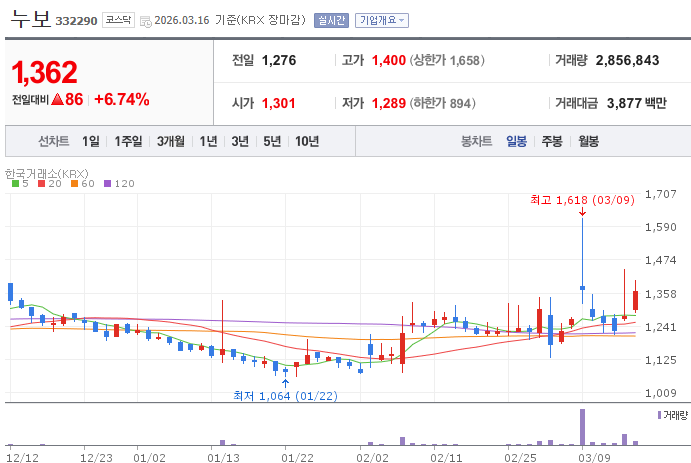Open the 기업개요 dropdown
The height and width of the screenshot is (463, 691).
[382, 20]
